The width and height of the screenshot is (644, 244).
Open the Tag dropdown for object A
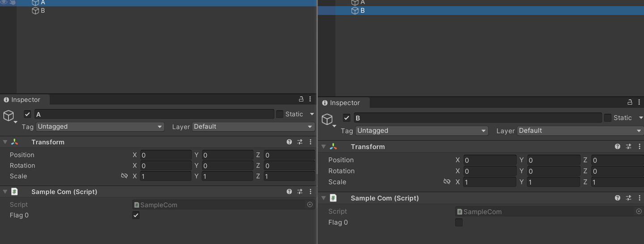[100, 127]
